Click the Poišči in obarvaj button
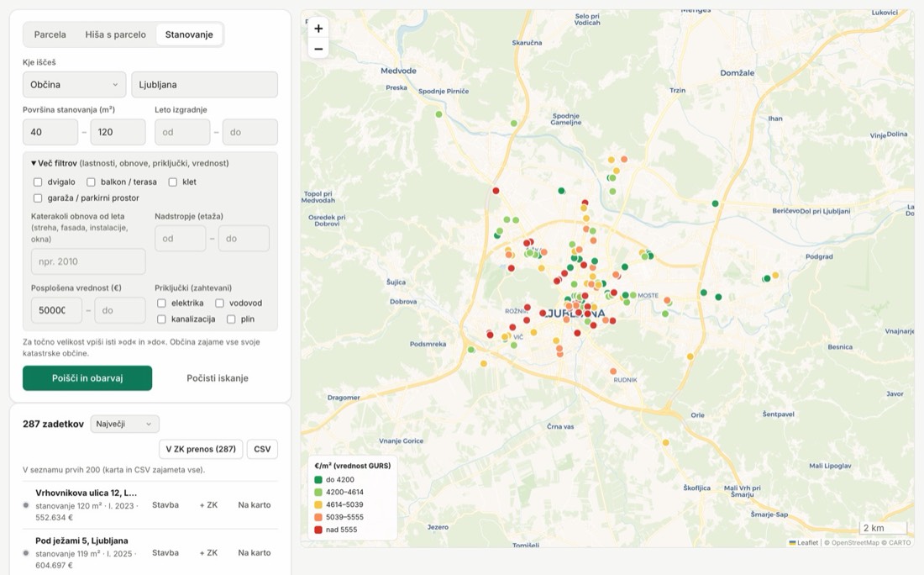Image resolution: width=924 pixels, height=575 pixels. coord(87,378)
